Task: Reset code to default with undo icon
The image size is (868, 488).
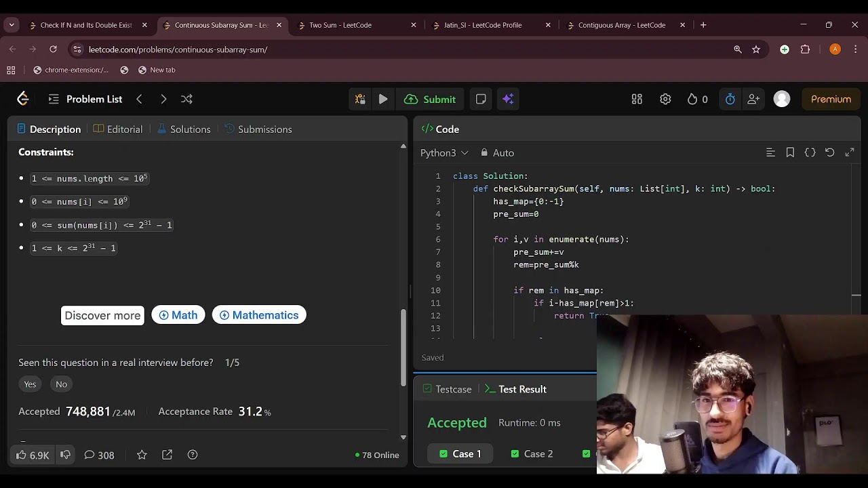Action: tap(829, 152)
